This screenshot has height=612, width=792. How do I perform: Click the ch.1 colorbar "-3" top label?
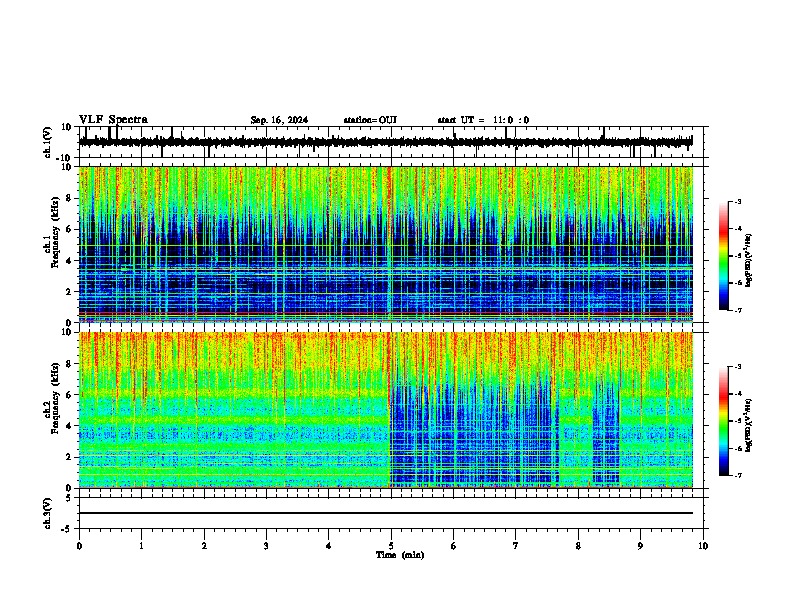(737, 201)
